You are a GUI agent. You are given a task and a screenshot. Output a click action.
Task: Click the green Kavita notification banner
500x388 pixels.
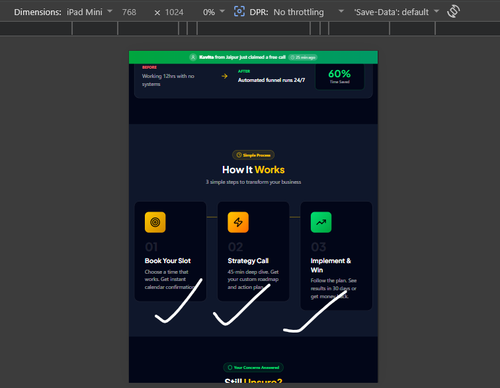pyautogui.click(x=253, y=57)
